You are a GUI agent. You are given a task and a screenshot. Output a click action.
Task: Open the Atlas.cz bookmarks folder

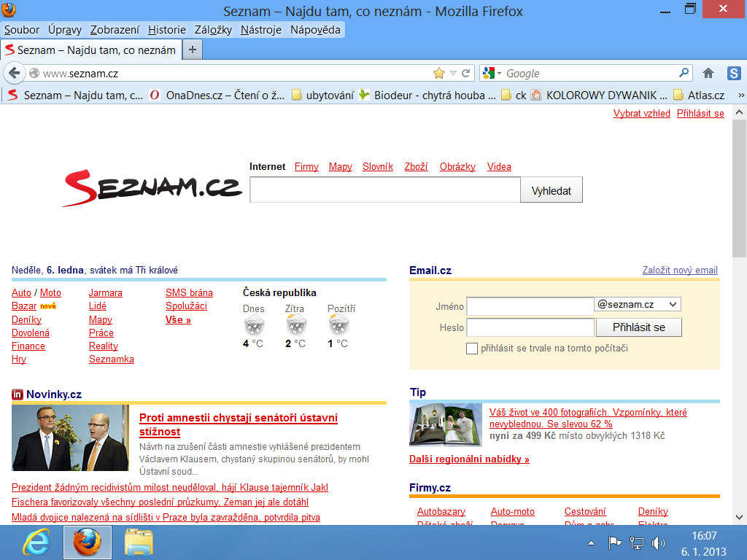pos(698,96)
